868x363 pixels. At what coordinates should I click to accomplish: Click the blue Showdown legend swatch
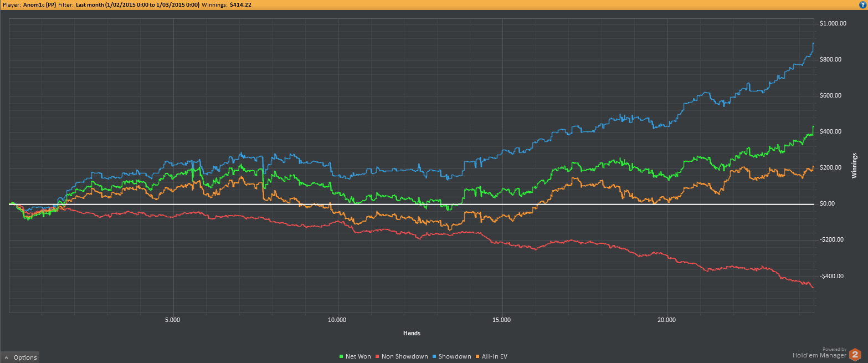435,357
